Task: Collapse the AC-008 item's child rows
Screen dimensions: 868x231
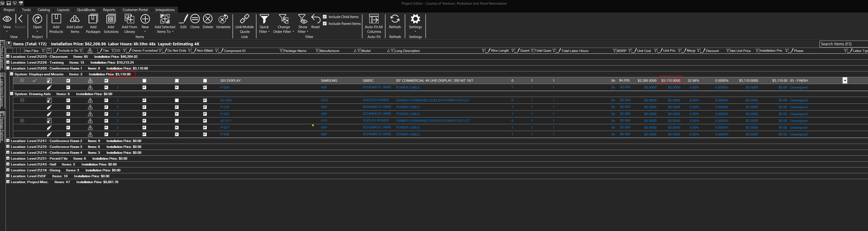Action: pos(22,100)
